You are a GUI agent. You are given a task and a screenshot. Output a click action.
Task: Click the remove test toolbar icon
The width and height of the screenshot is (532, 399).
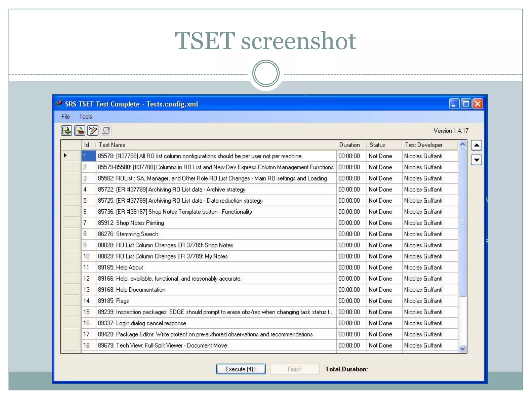79,130
